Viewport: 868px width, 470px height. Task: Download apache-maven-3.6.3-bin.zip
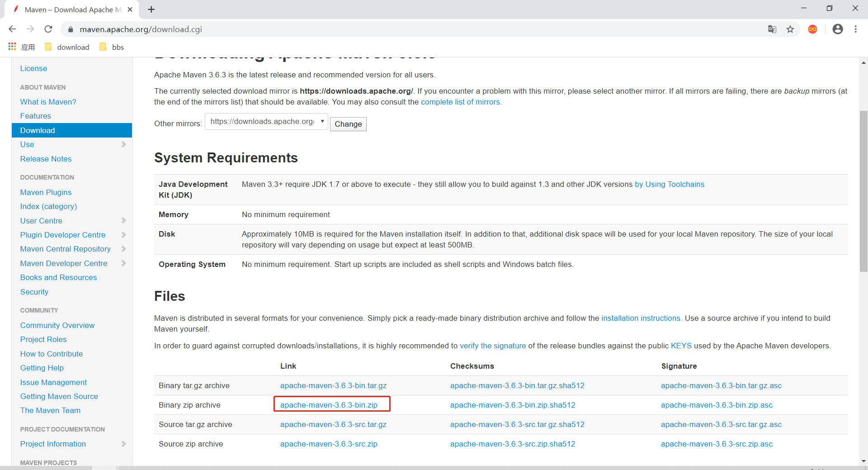point(329,405)
